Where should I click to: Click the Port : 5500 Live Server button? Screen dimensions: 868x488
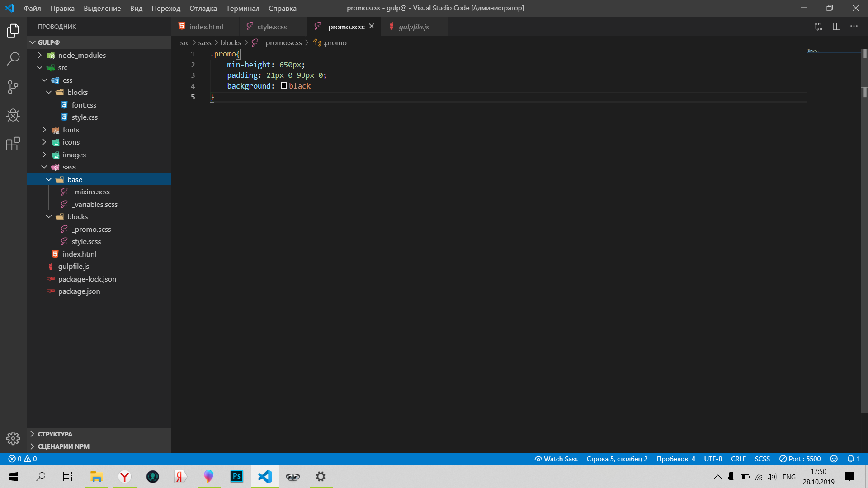pos(800,459)
